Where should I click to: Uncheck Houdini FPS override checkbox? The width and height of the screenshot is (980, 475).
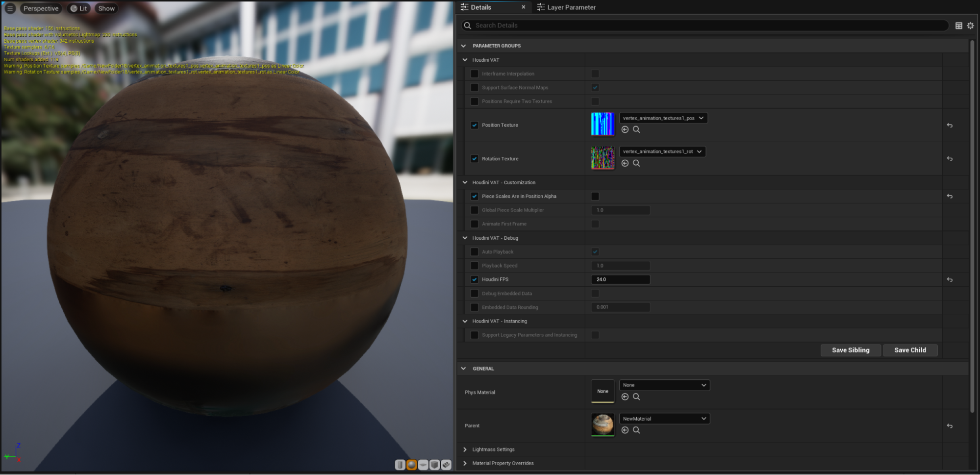click(475, 279)
